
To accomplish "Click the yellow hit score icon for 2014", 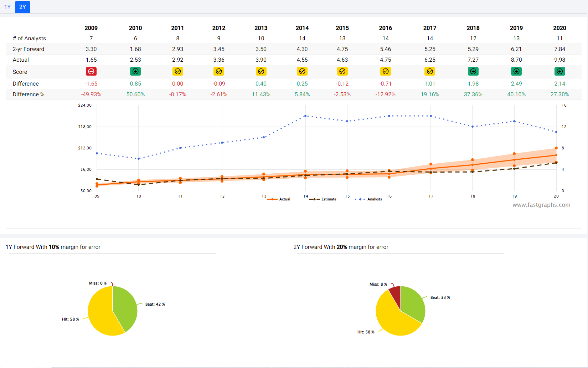I will pos(302,72).
